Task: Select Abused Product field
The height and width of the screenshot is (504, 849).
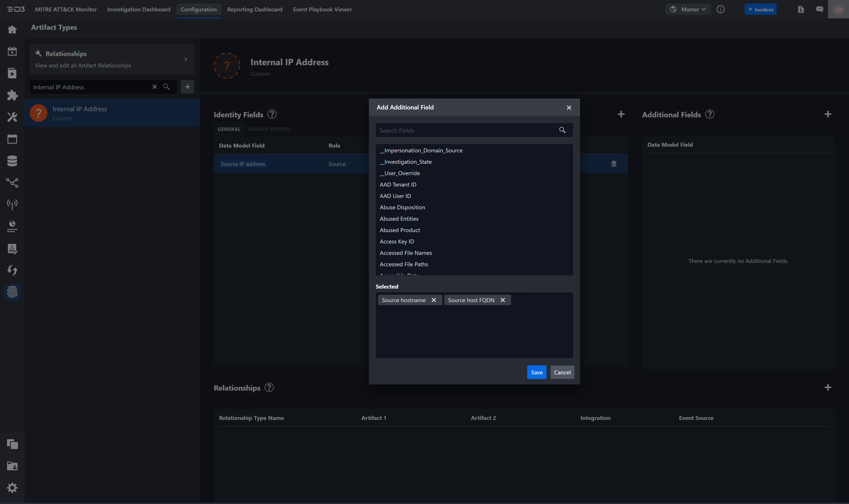Action: click(474, 230)
